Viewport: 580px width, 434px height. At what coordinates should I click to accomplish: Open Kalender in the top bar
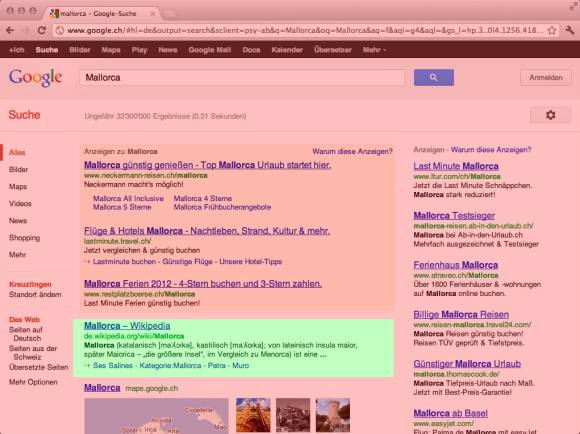coord(287,50)
